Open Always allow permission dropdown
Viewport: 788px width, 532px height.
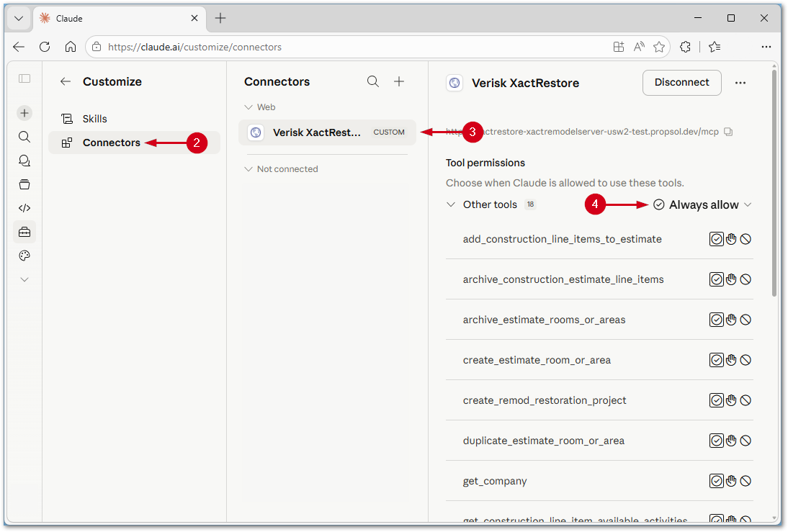pyautogui.click(x=702, y=204)
